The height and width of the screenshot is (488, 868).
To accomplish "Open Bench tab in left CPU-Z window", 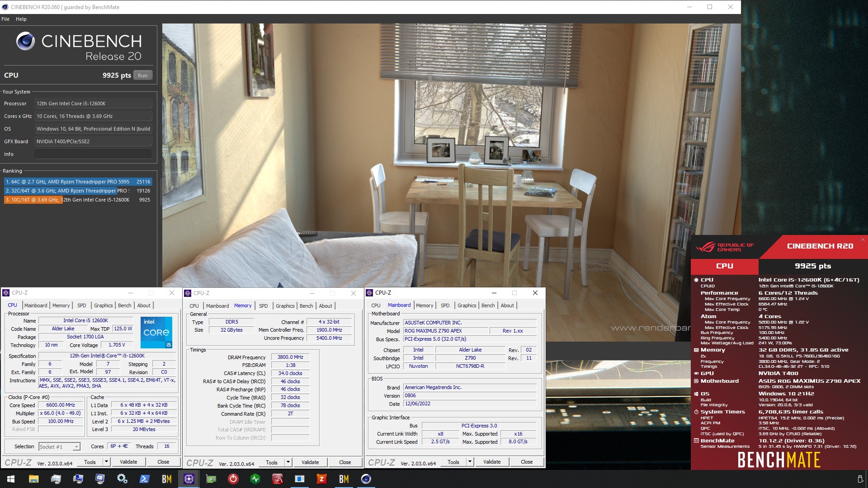I will [124, 305].
